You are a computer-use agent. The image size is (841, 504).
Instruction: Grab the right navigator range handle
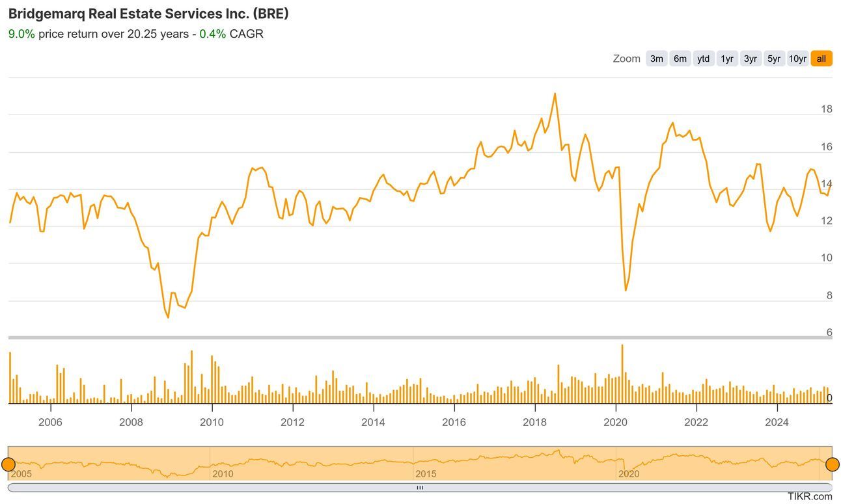click(x=833, y=464)
